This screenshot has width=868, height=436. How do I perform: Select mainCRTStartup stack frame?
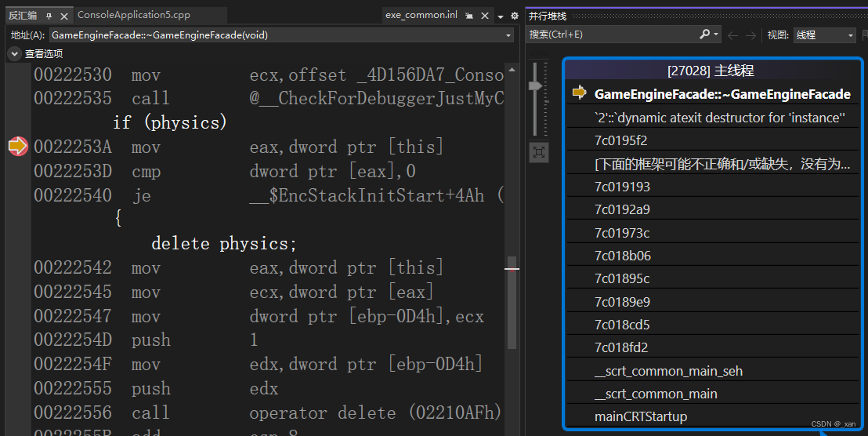coord(641,416)
